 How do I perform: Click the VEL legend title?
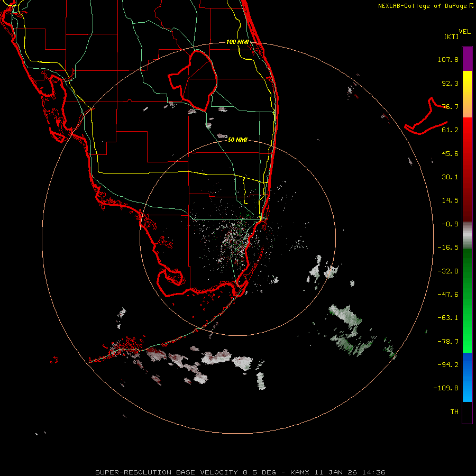(465, 32)
